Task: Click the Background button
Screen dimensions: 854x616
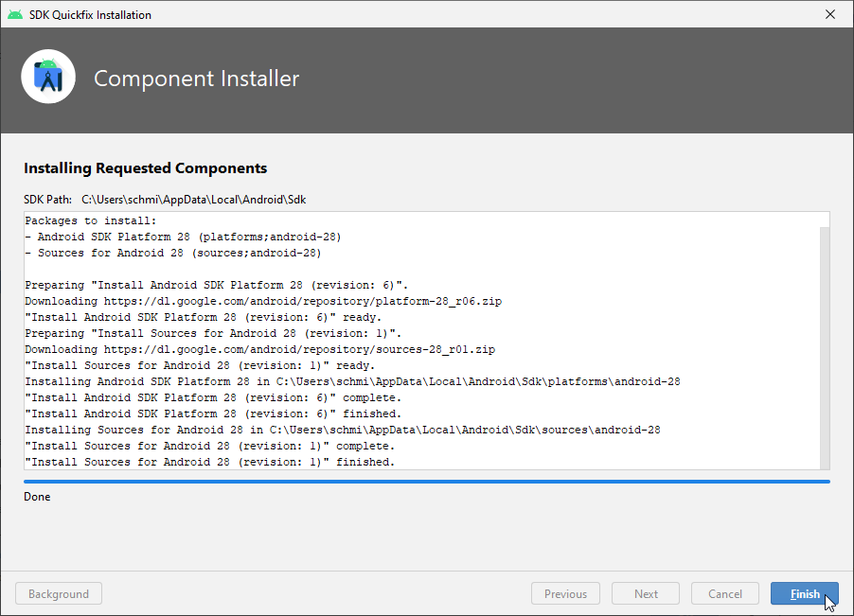Action: click(x=59, y=593)
